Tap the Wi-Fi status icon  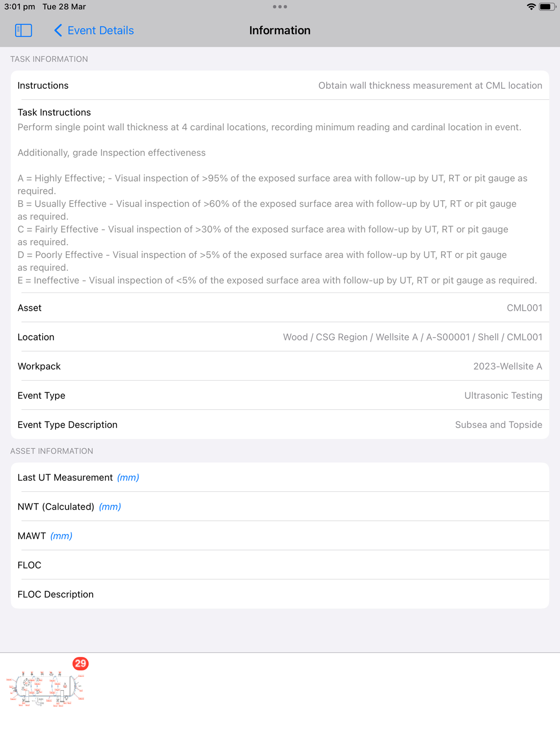click(x=531, y=7)
